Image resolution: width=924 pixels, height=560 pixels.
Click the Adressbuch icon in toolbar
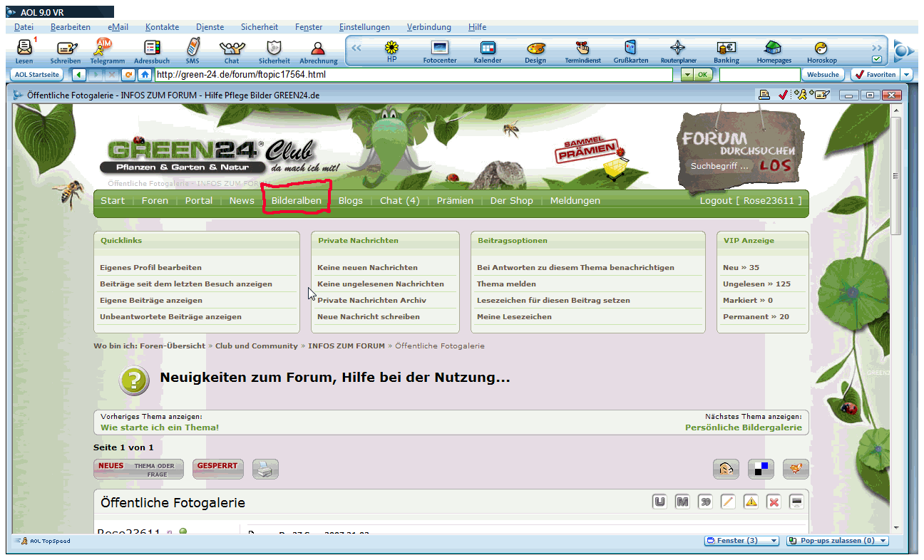(x=152, y=48)
